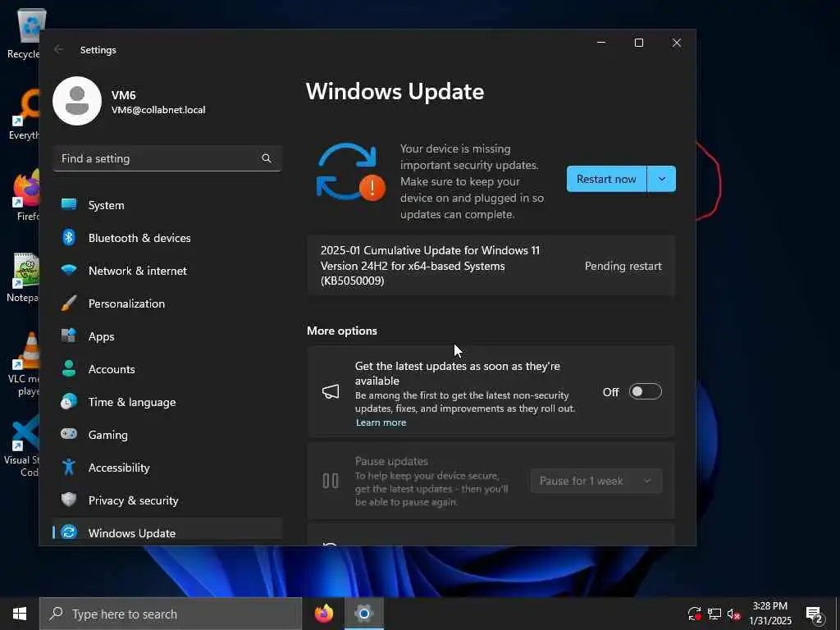Open Apps settings in sidebar

click(x=167, y=336)
